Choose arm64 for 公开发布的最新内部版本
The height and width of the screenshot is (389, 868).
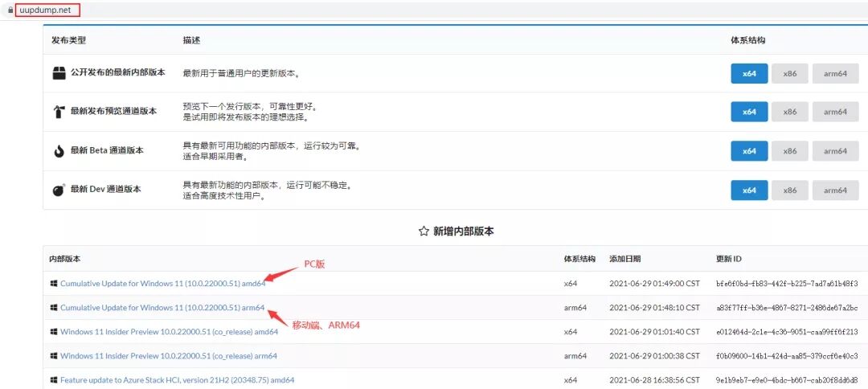point(835,74)
